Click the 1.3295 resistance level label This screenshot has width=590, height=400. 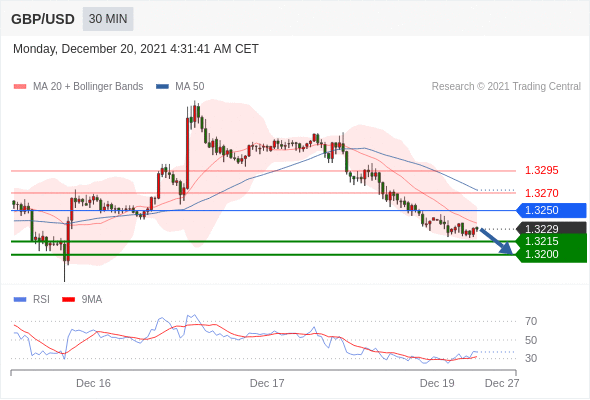[541, 170]
